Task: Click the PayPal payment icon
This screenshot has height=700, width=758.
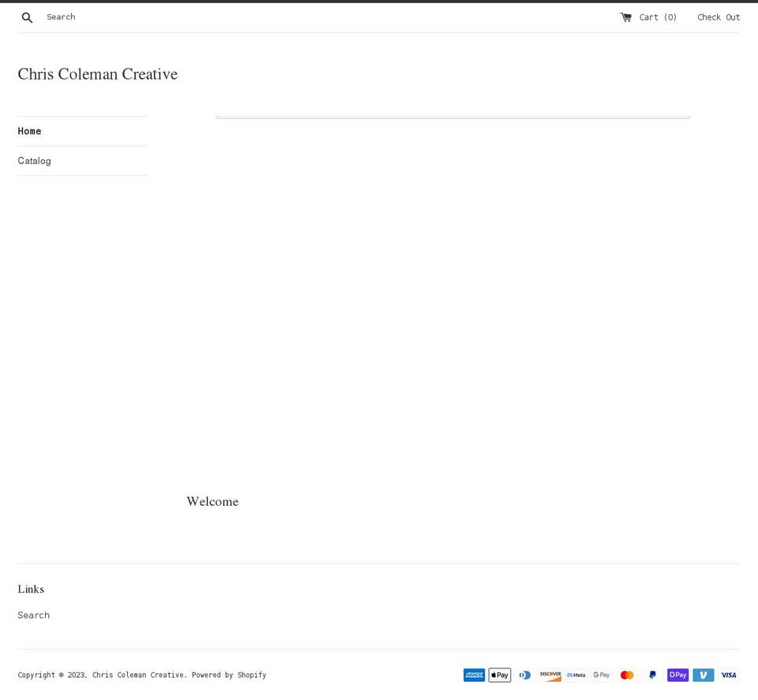Action: tap(653, 675)
